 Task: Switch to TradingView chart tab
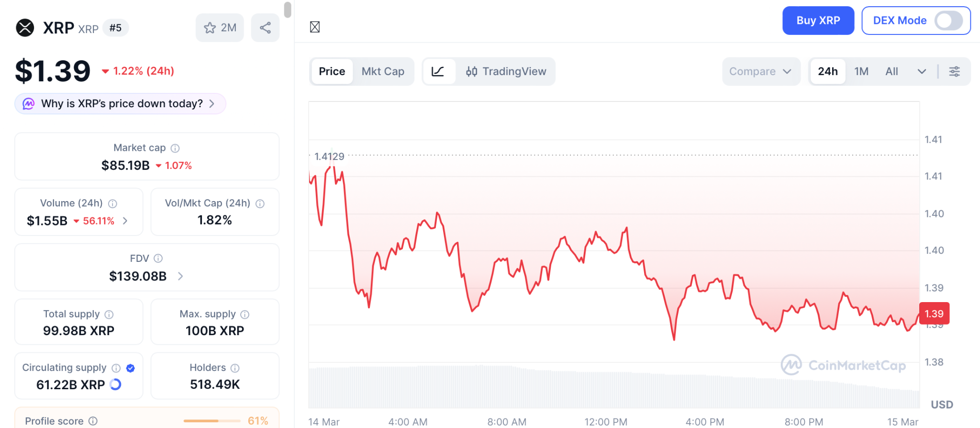pyautogui.click(x=506, y=71)
